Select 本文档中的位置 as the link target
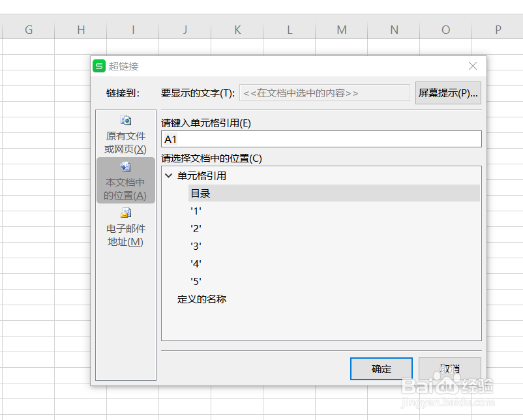Image resolution: width=523 pixels, height=420 pixels. tap(125, 181)
